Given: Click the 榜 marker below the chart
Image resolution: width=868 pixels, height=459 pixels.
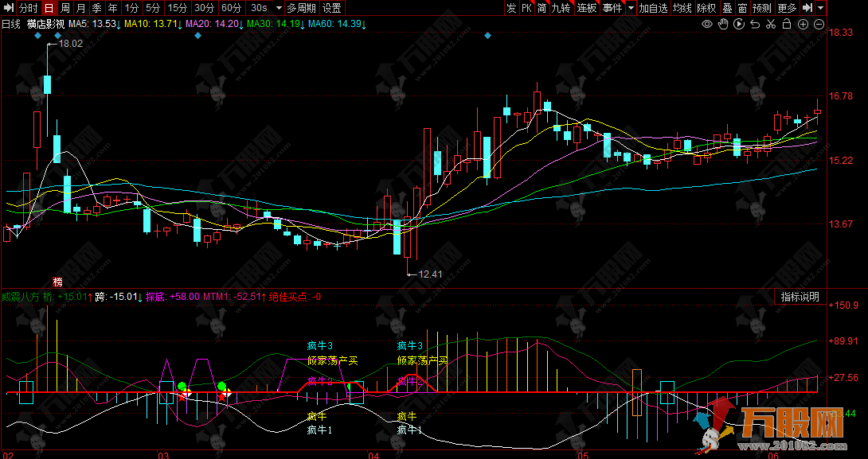Looking at the screenshot, I should pos(57,282).
